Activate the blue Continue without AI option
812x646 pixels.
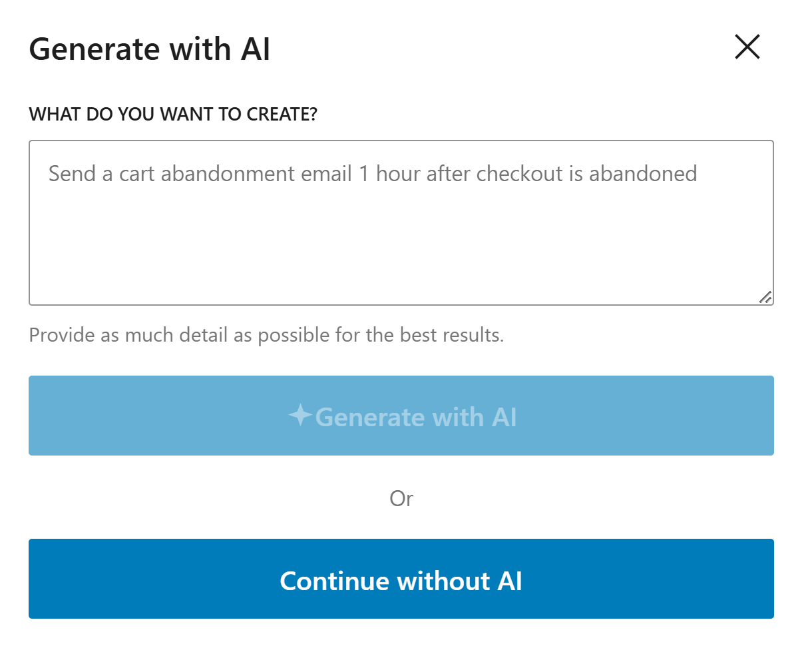pyautogui.click(x=401, y=579)
